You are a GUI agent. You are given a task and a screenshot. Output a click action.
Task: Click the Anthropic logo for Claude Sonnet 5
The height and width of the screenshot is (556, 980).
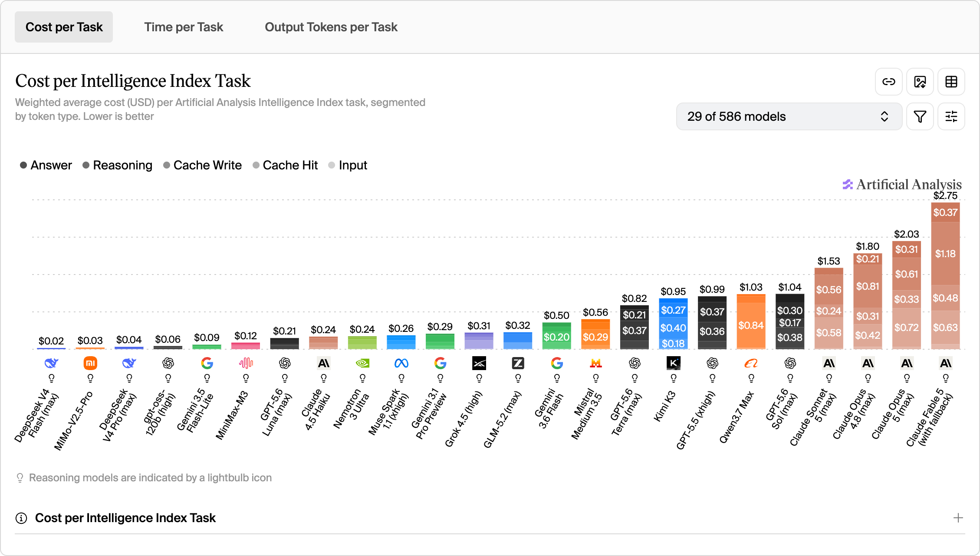pos(829,363)
